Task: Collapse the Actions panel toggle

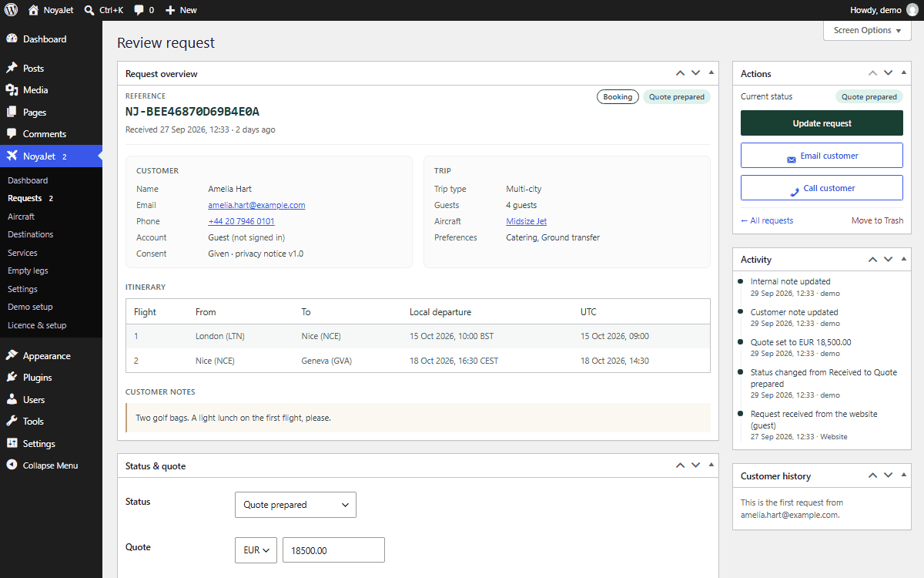Action: pyautogui.click(x=903, y=73)
